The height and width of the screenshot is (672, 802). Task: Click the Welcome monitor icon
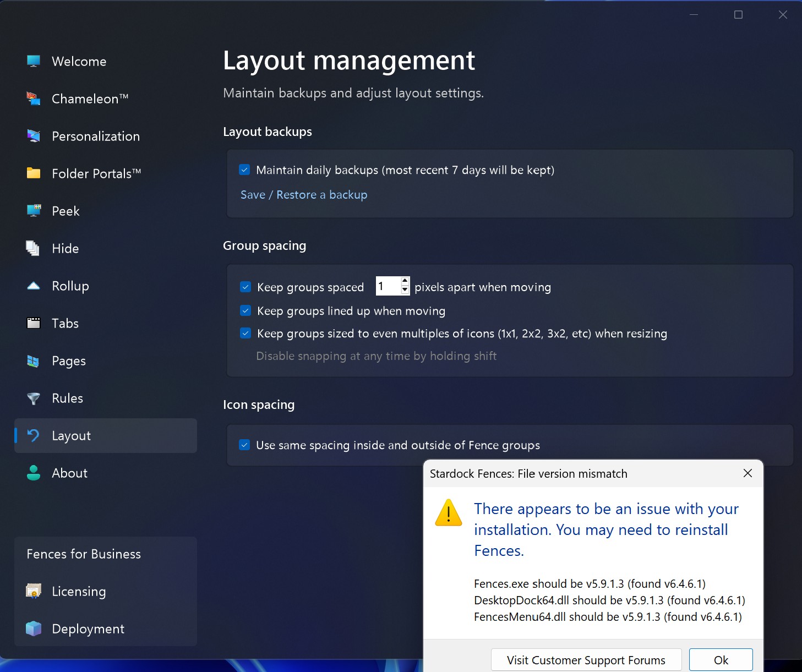pyautogui.click(x=34, y=61)
